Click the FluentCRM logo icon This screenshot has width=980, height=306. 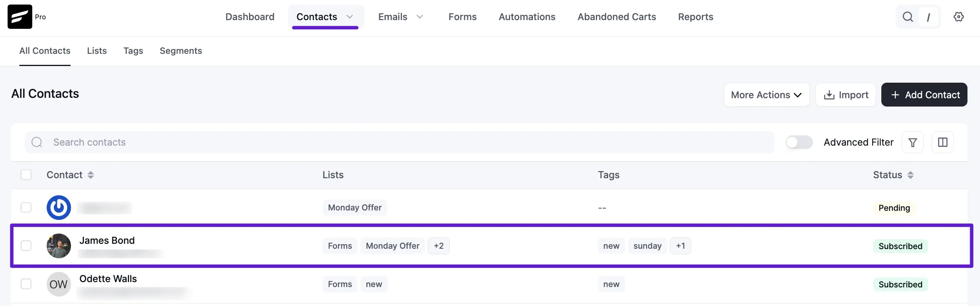click(20, 17)
